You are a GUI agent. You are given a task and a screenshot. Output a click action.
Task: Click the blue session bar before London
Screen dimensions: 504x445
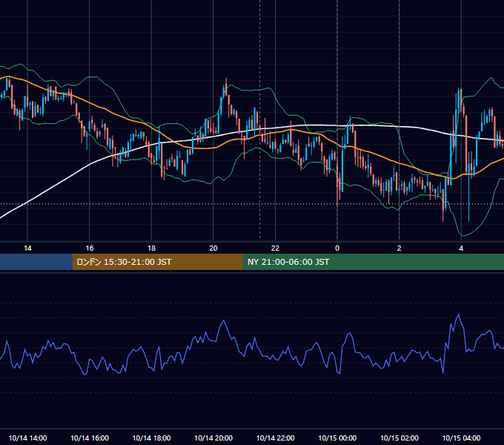click(36, 262)
